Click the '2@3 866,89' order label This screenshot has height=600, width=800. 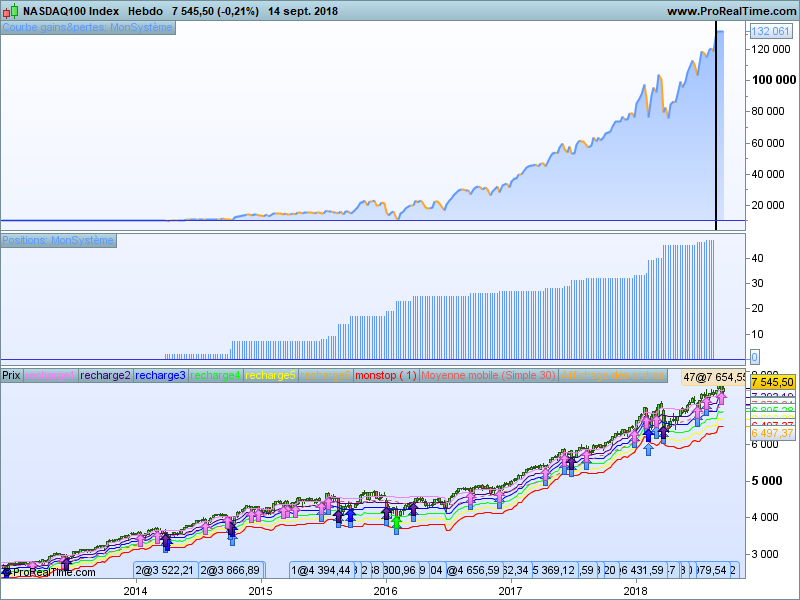pos(230,570)
